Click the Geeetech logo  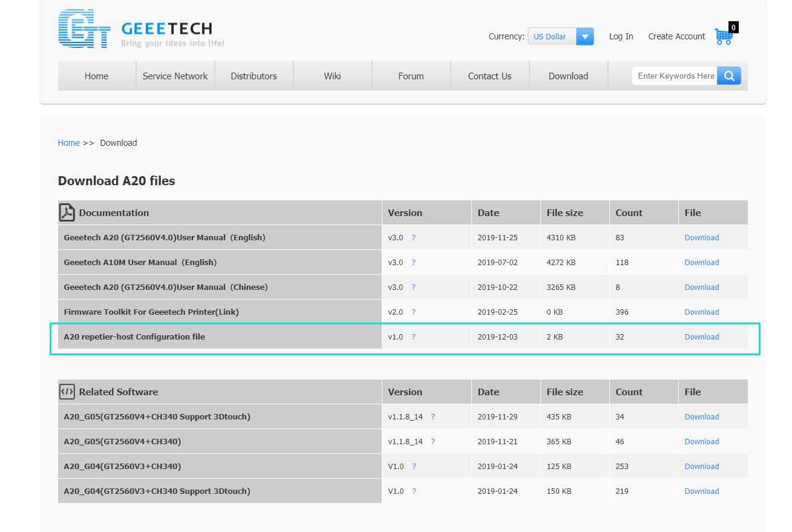pyautogui.click(x=141, y=28)
